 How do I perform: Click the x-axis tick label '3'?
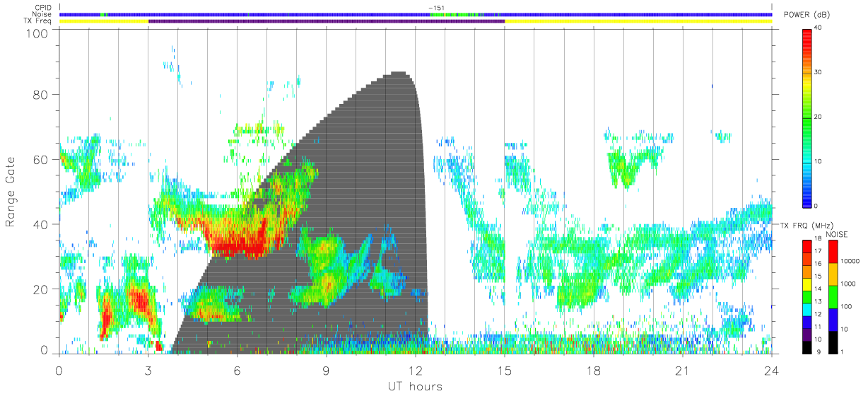148,370
